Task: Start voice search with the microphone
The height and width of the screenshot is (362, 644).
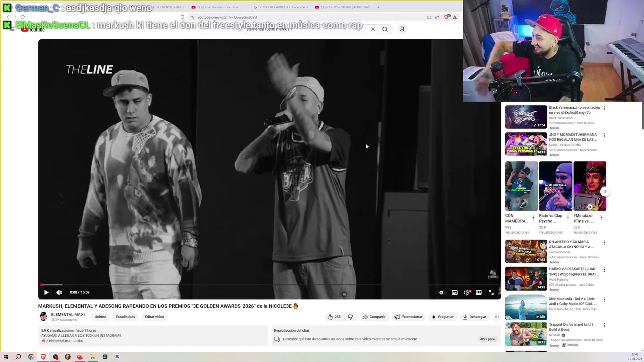Action: click(402, 29)
